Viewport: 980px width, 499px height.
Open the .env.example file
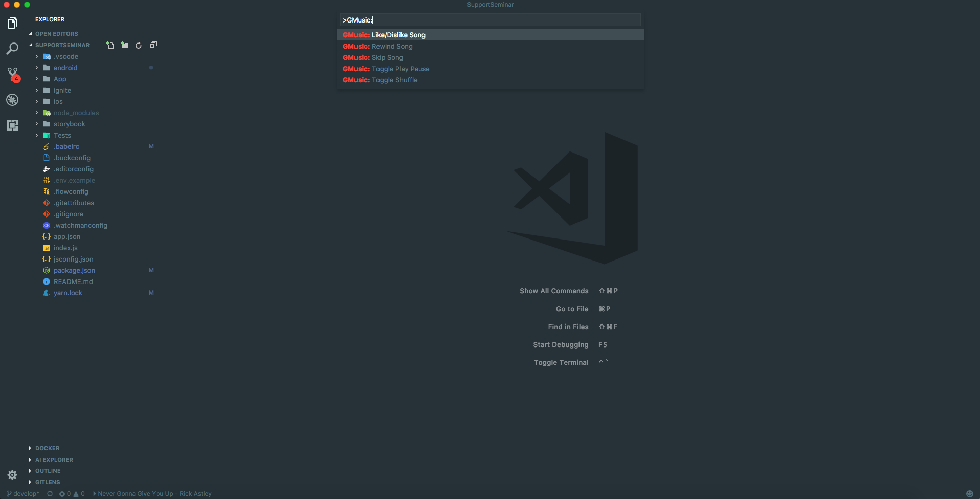pyautogui.click(x=74, y=180)
